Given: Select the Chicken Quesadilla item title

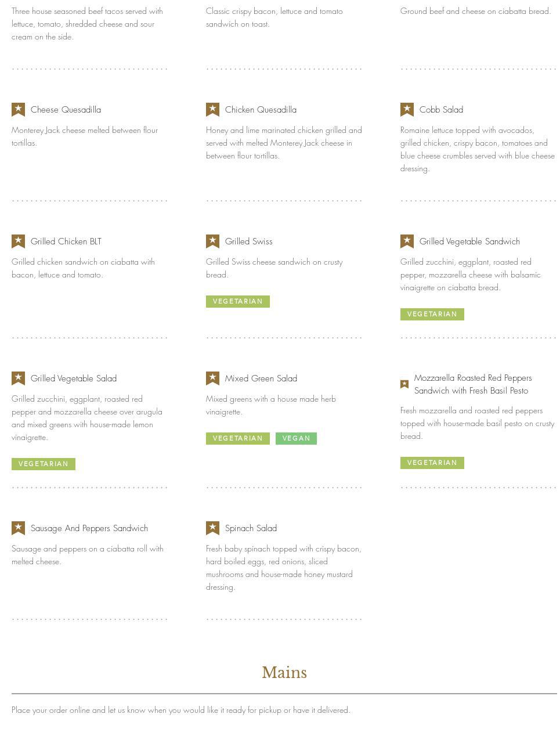Looking at the screenshot, I should [x=261, y=110].
